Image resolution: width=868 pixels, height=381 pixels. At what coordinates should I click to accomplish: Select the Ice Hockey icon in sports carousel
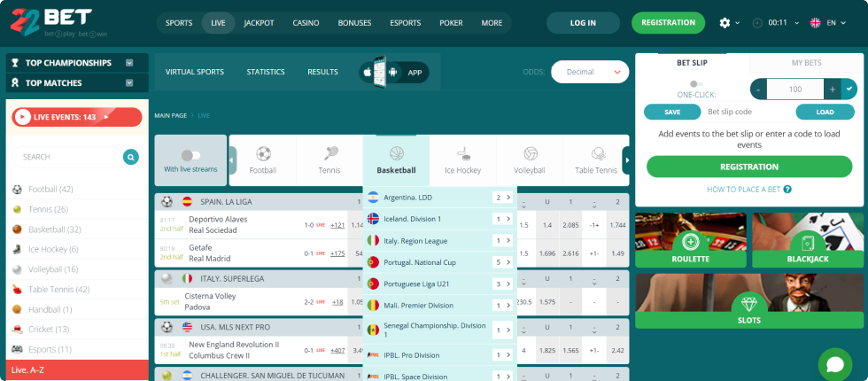(x=463, y=153)
